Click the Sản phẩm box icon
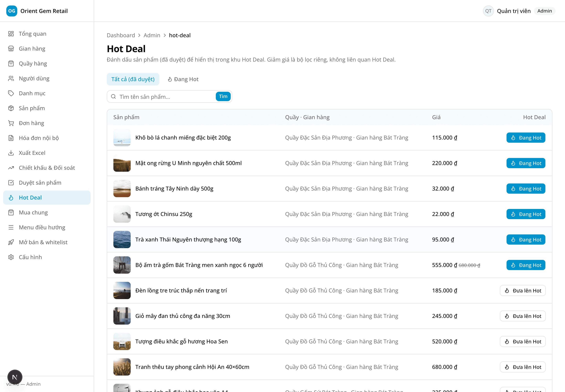 11,108
